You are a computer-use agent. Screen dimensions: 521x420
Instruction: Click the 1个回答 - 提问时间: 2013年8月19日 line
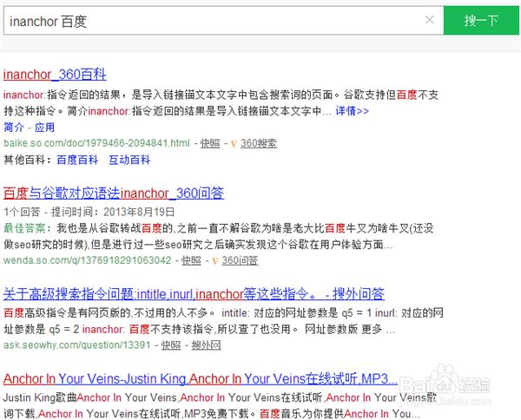point(89,212)
